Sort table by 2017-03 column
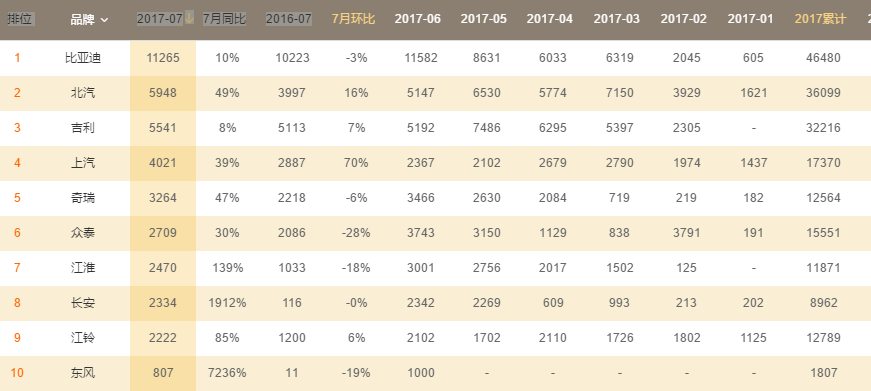This screenshot has width=871, height=391. [x=617, y=19]
